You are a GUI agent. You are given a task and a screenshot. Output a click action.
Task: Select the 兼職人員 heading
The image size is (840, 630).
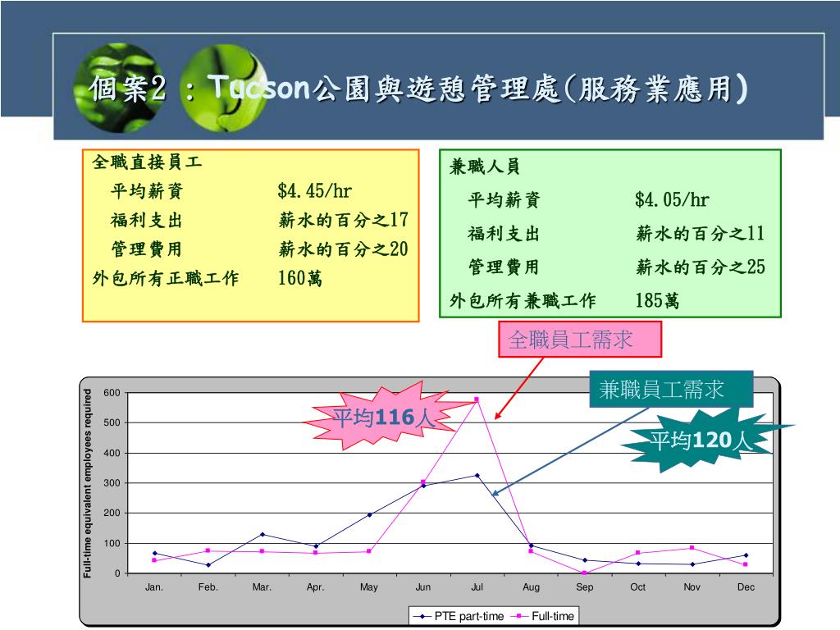click(x=484, y=166)
